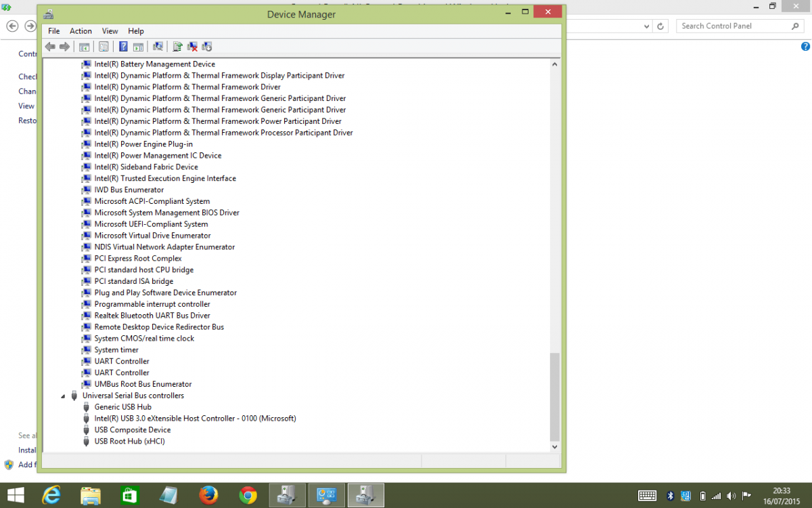Screen dimensions: 812x508
Task: Open the View menu
Action: (110, 31)
